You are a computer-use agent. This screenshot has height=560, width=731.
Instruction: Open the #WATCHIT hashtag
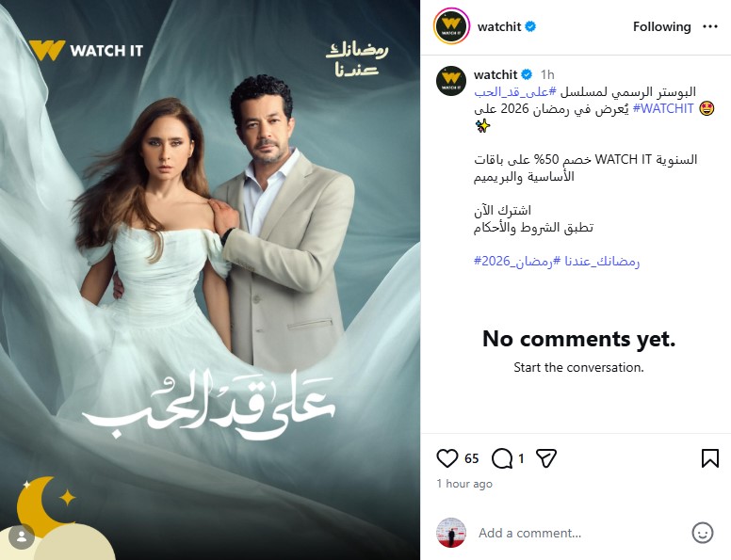click(x=663, y=108)
